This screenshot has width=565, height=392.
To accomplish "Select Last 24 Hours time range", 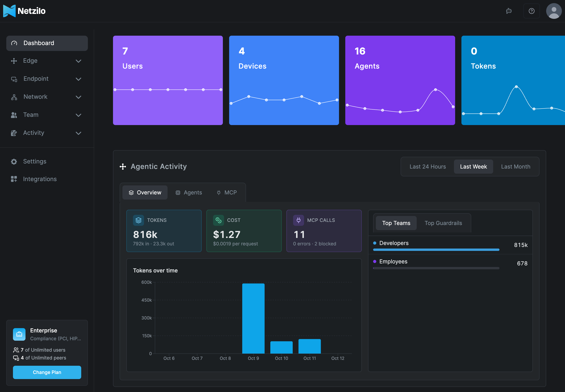I will tap(427, 167).
